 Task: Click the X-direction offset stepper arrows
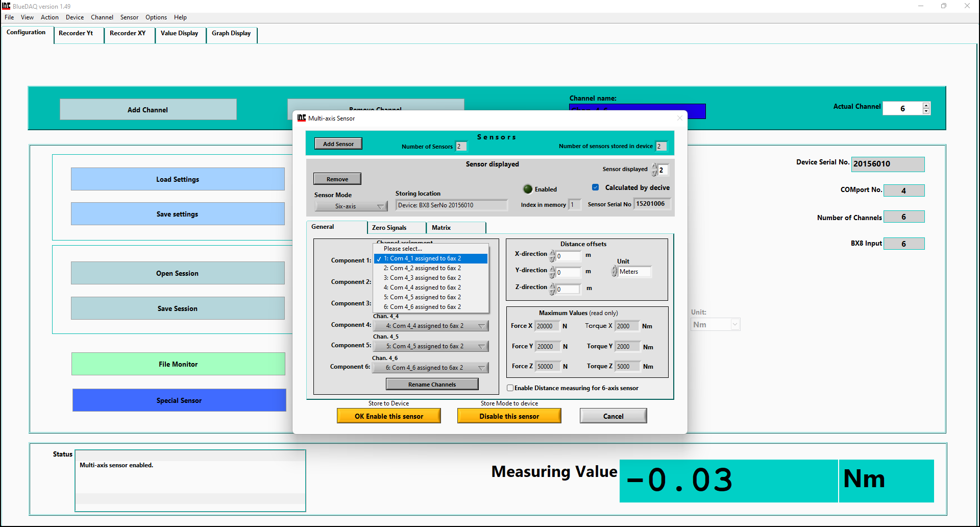[552, 256]
